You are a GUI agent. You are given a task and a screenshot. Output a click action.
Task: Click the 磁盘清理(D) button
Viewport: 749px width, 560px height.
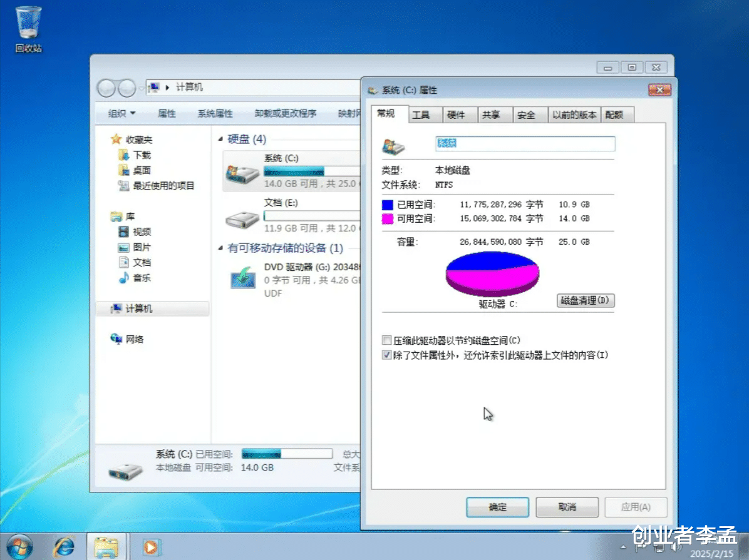[x=585, y=300]
